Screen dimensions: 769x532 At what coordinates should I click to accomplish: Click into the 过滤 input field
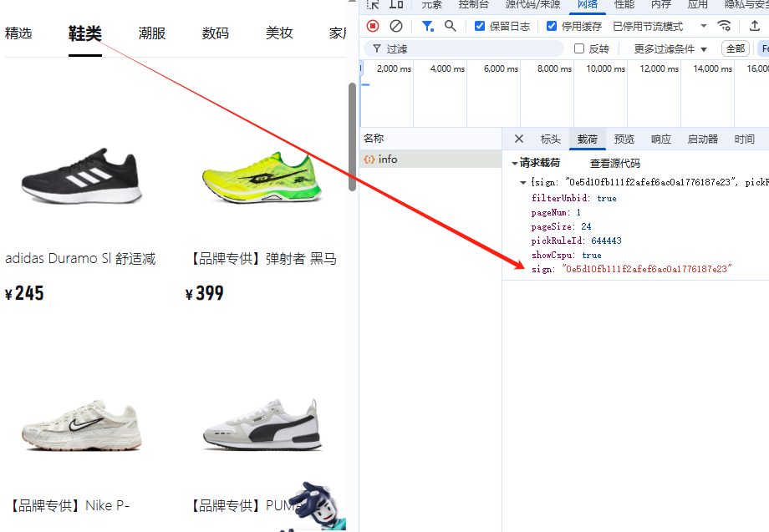click(463, 48)
